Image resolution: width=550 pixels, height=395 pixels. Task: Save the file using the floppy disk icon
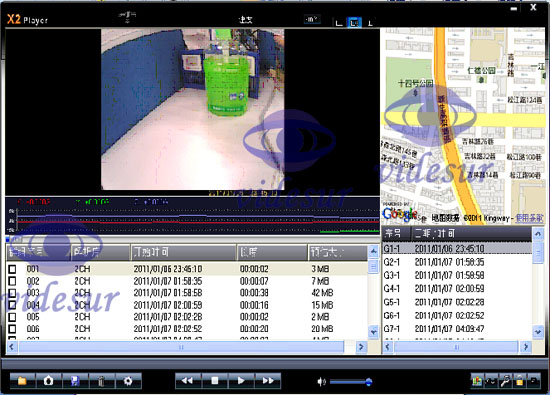click(75, 381)
